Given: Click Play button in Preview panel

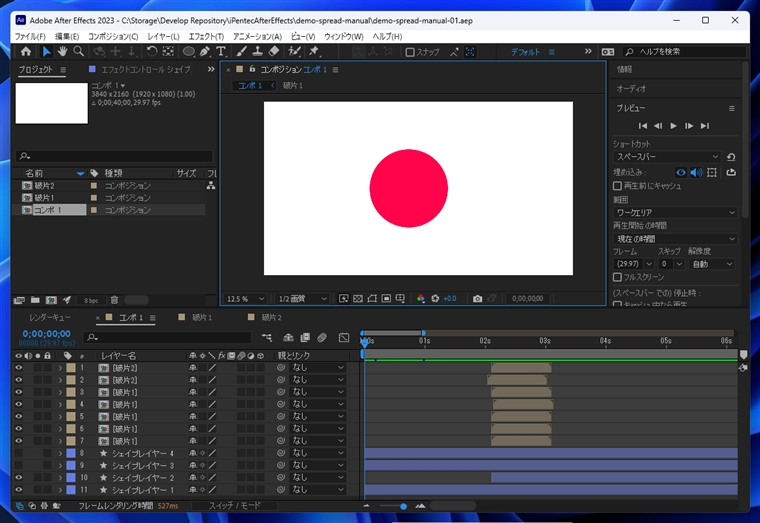Looking at the screenshot, I should [x=673, y=126].
